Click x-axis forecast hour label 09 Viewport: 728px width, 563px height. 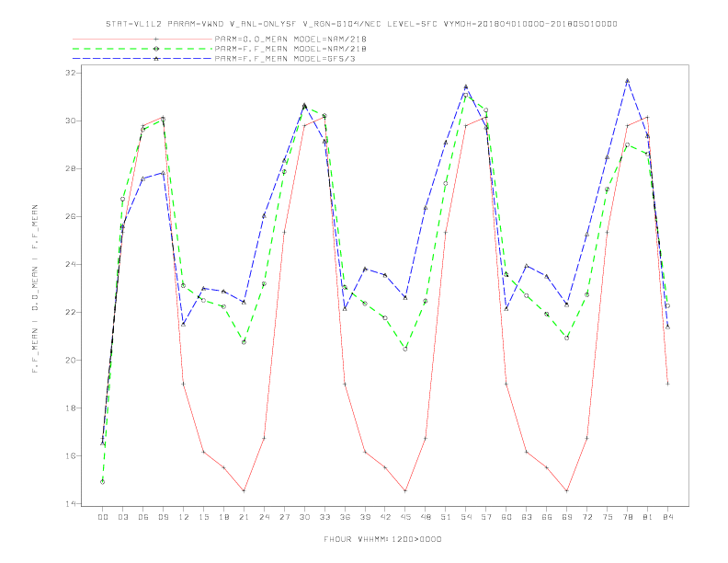click(x=163, y=517)
